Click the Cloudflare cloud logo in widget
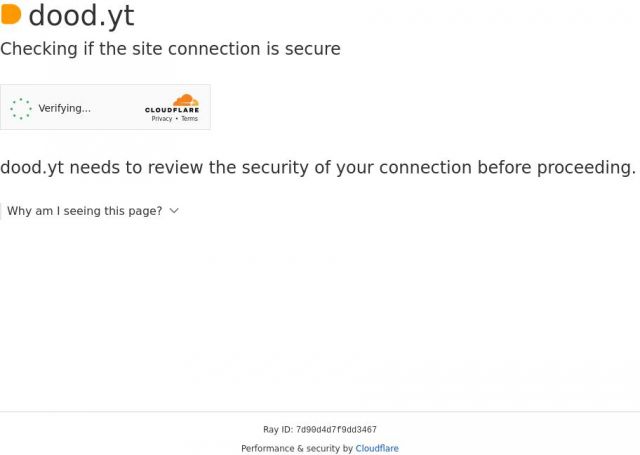640x455 pixels. pos(186,99)
